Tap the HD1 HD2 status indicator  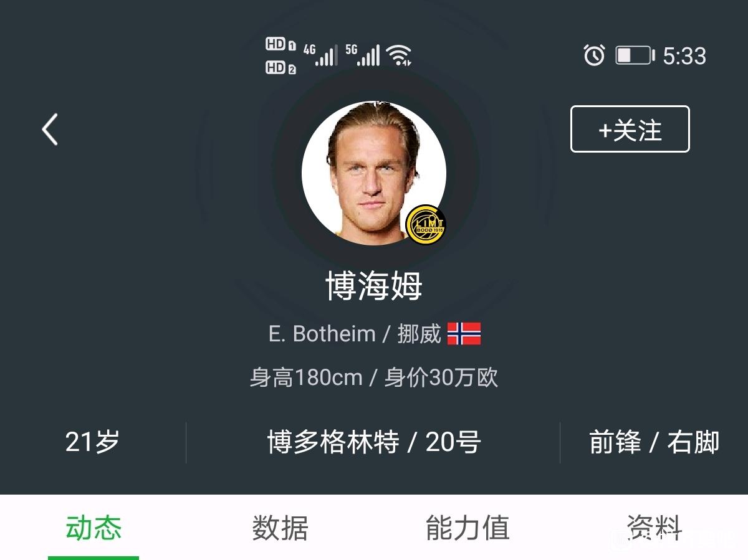pyautogui.click(x=280, y=55)
